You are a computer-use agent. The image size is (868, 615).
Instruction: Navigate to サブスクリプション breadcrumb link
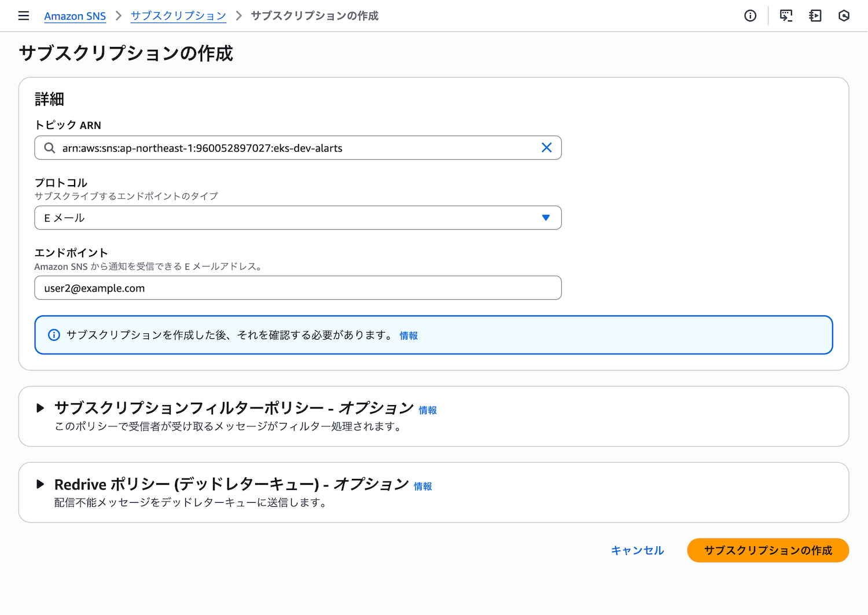(x=178, y=16)
